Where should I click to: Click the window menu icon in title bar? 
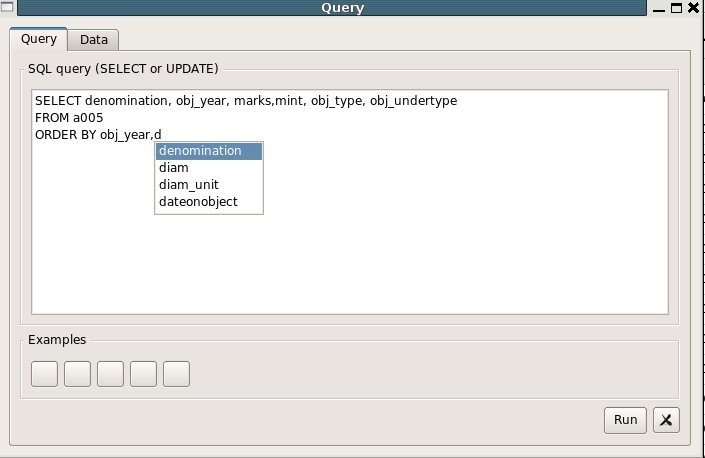[x=7, y=7]
